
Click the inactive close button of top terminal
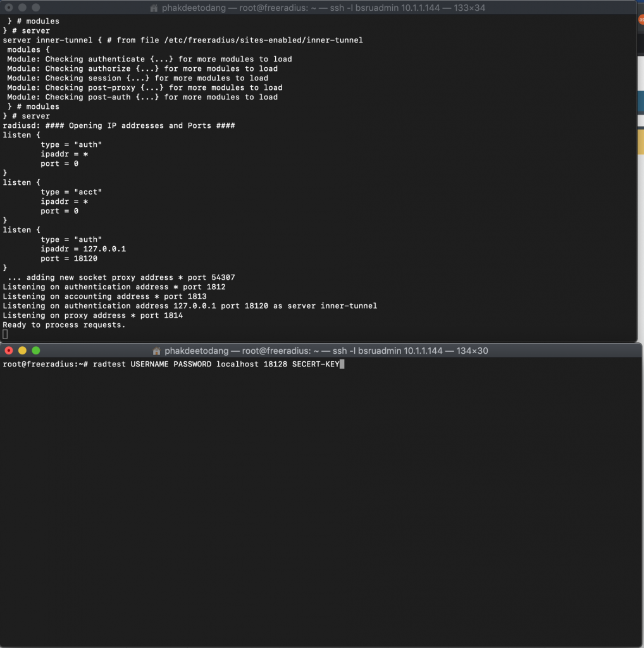pos(9,8)
